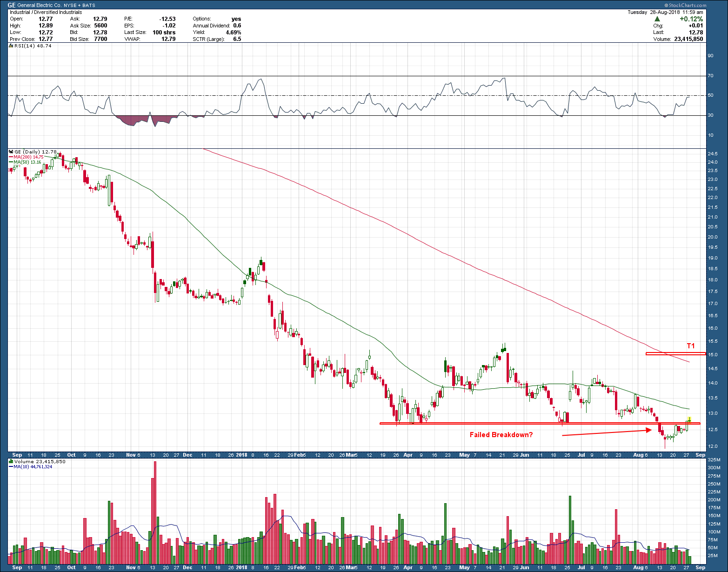Screen dimensions: 728x572
Task: Click the date 'Tuesday 28-Aug-2018 11:59 am'
Action: tap(665, 12)
